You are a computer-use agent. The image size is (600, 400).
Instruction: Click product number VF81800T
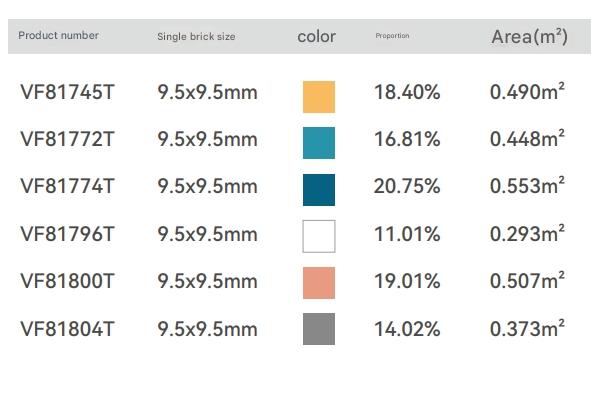(67, 281)
